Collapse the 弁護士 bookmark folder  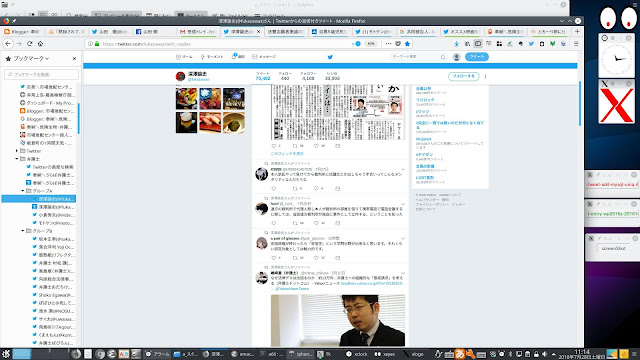tap(17, 159)
